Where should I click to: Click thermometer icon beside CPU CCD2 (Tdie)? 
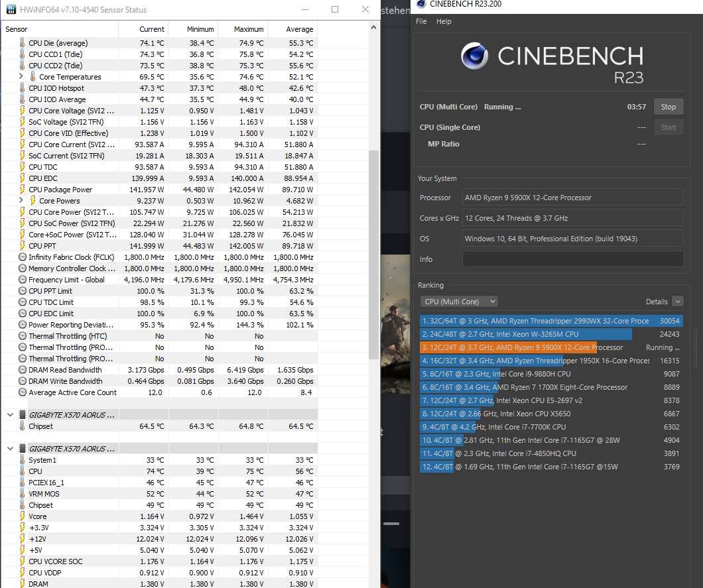tap(23, 65)
